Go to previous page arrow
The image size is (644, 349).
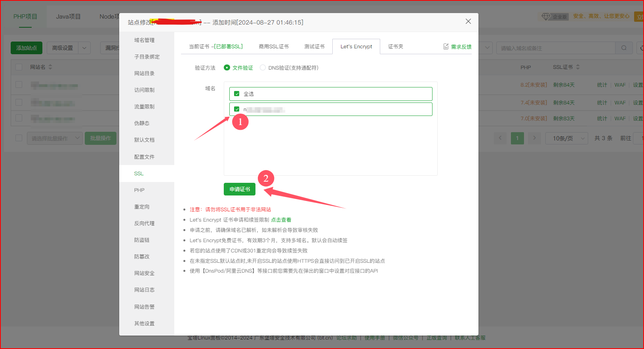(500, 138)
